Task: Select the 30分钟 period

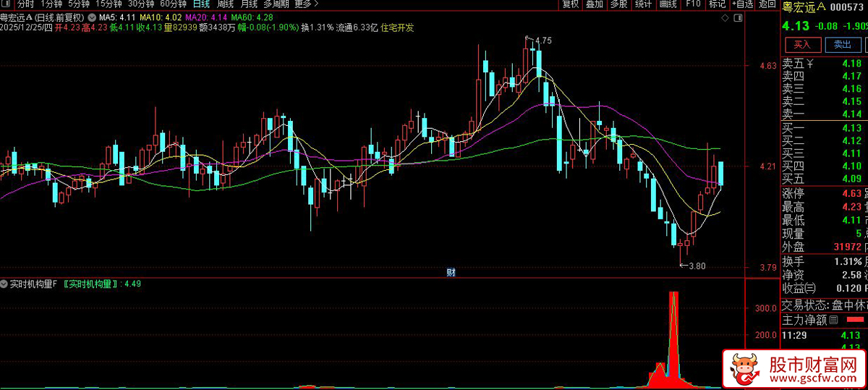Action: coord(141,4)
